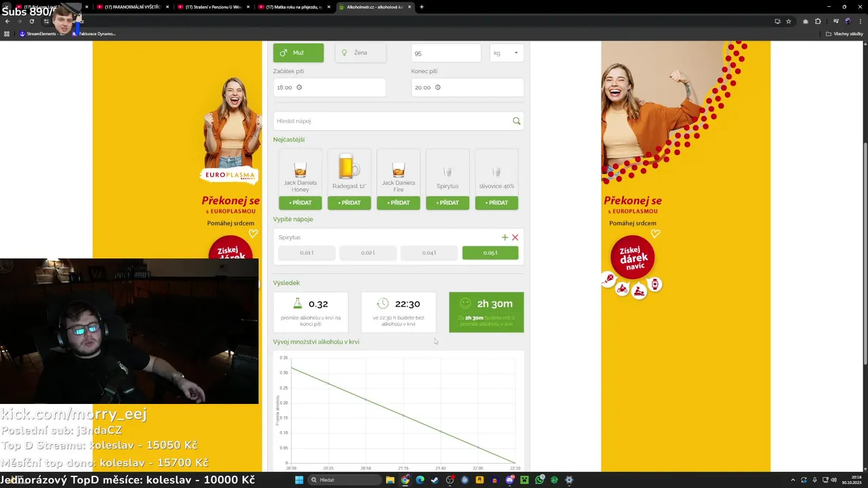The height and width of the screenshot is (488, 868).
Task: Open Steam from the taskbar
Action: pos(435,480)
